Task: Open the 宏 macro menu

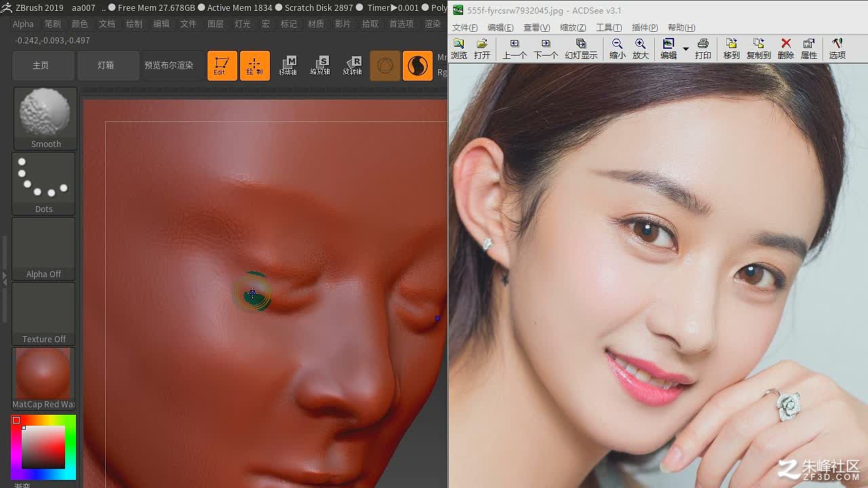Action: click(265, 24)
